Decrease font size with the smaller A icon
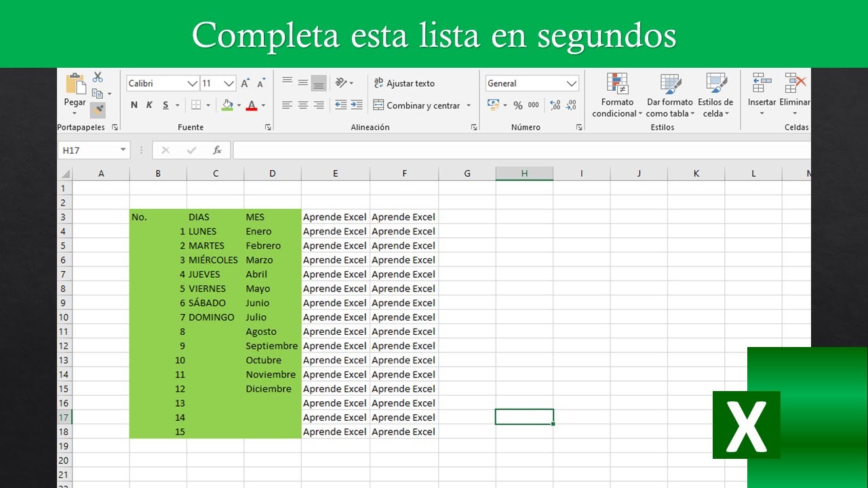Viewport: 868px width, 488px height. point(262,83)
